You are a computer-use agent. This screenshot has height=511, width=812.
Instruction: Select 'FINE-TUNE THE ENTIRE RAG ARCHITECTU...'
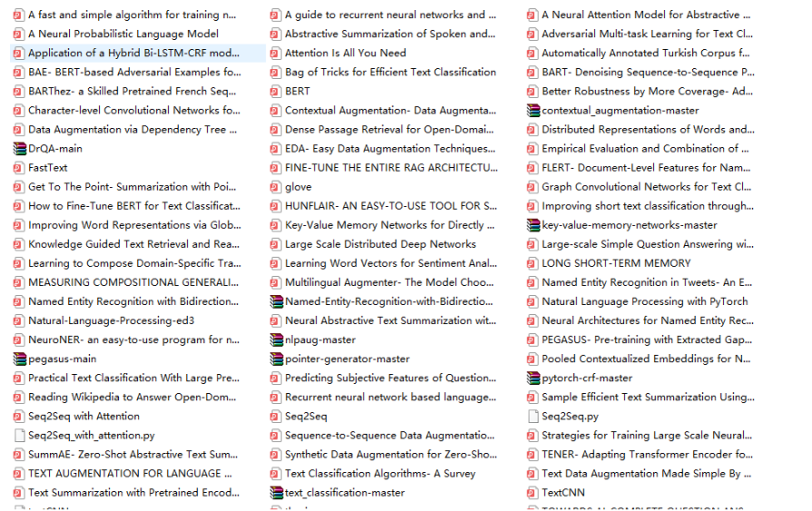391,168
